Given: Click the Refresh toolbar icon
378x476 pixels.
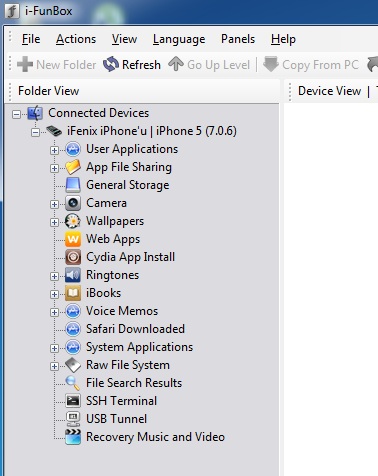Looking at the screenshot, I should [111, 64].
